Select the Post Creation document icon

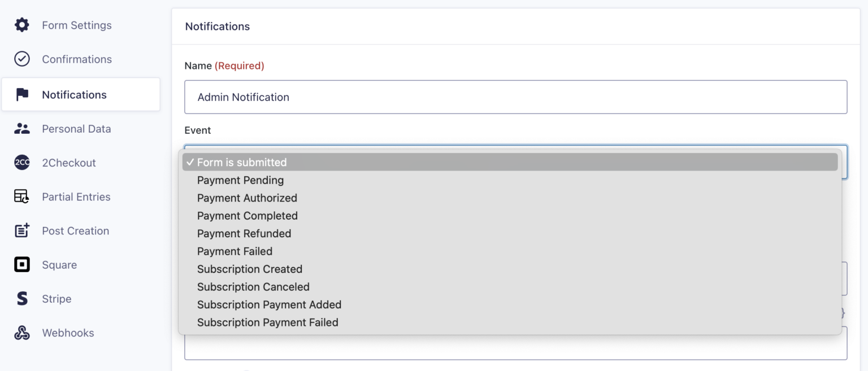pyautogui.click(x=21, y=230)
